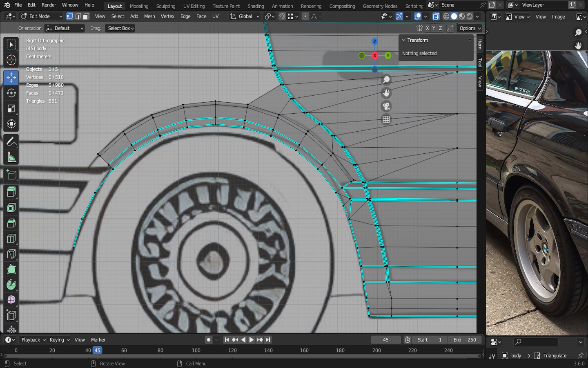The height and width of the screenshot is (368, 588).
Task: Switch to the Shading workspace tab
Action: (256, 6)
